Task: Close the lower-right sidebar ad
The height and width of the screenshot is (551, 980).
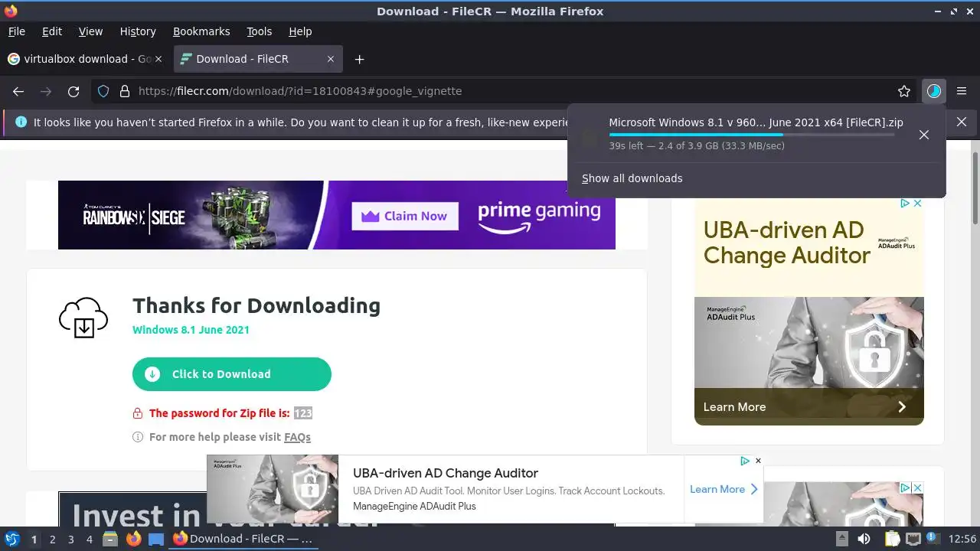Action: coord(917,487)
